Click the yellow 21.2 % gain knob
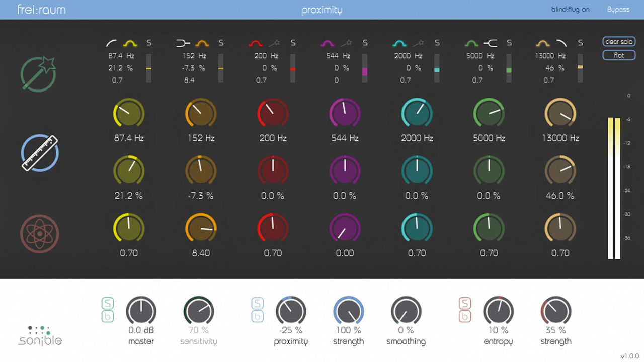Image resolution: width=644 pixels, height=362 pixels. pos(129,171)
